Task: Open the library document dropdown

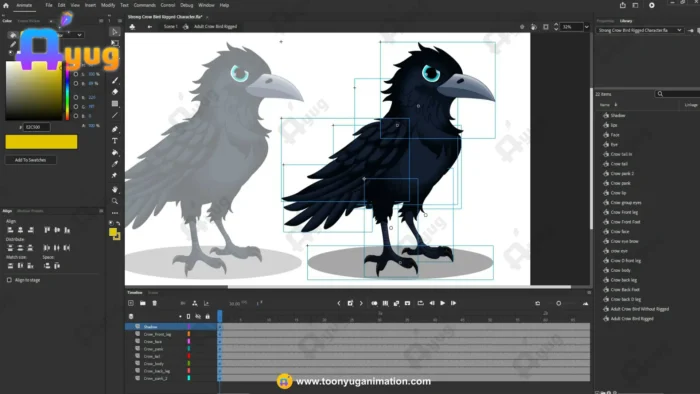Action: [640, 30]
